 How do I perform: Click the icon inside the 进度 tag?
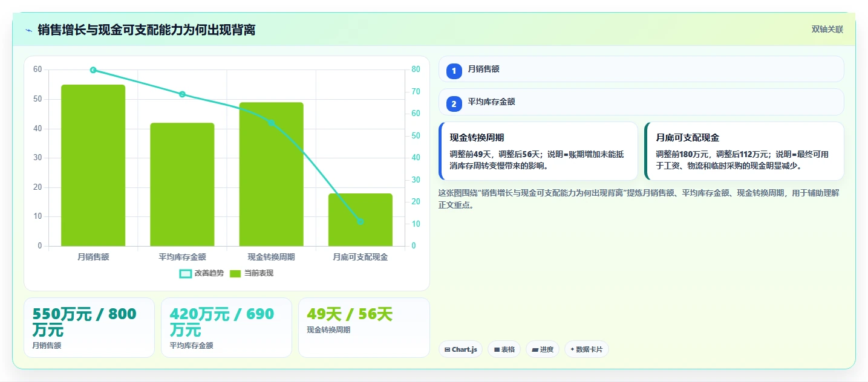tap(535, 349)
